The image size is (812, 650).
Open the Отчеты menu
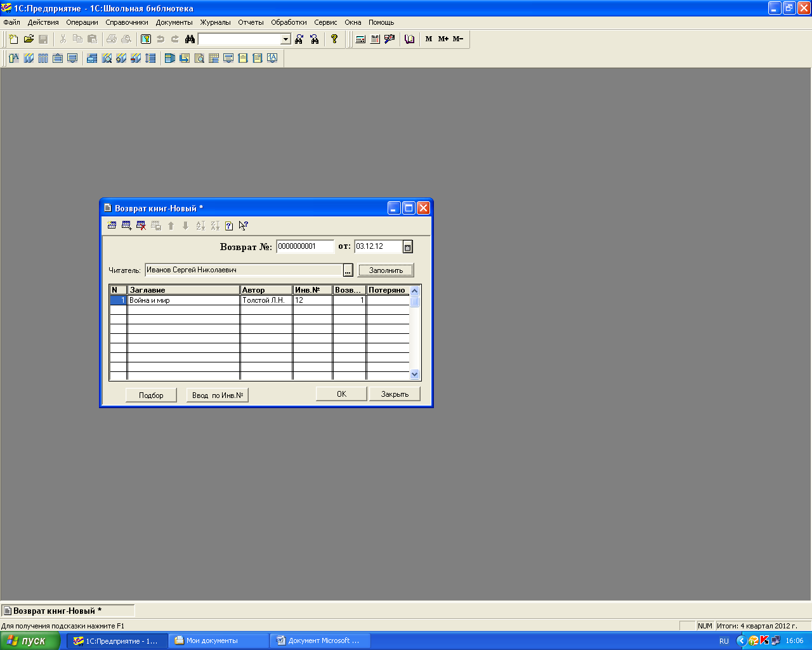click(x=251, y=22)
